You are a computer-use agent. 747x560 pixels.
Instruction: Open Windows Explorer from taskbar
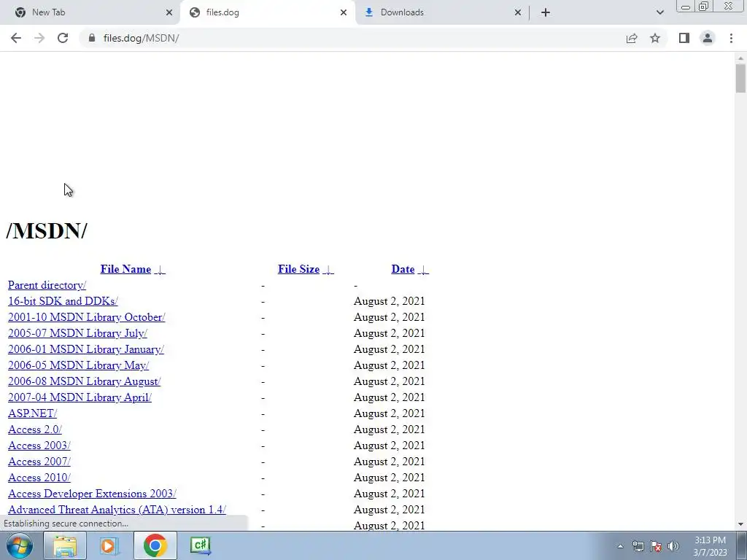65,545
